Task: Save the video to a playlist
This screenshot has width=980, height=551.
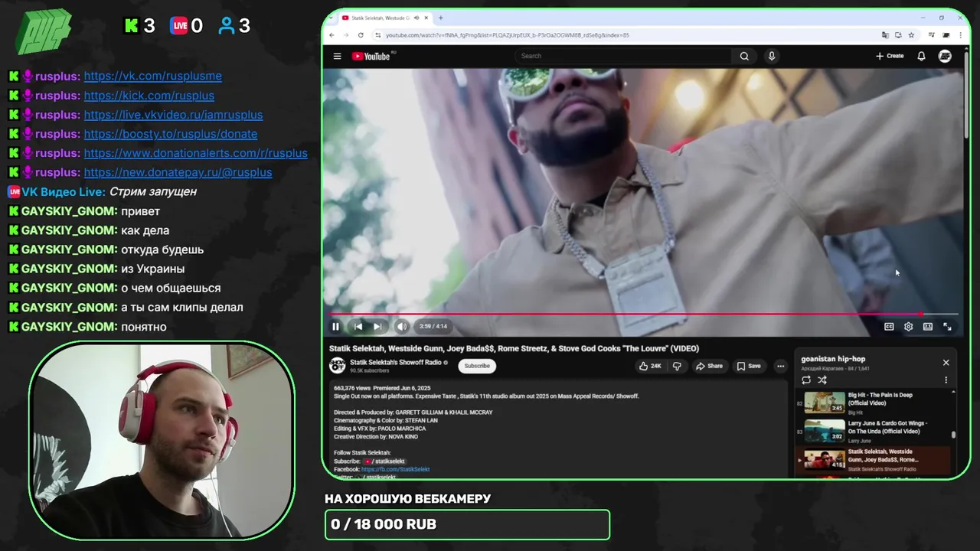Action: pos(749,366)
